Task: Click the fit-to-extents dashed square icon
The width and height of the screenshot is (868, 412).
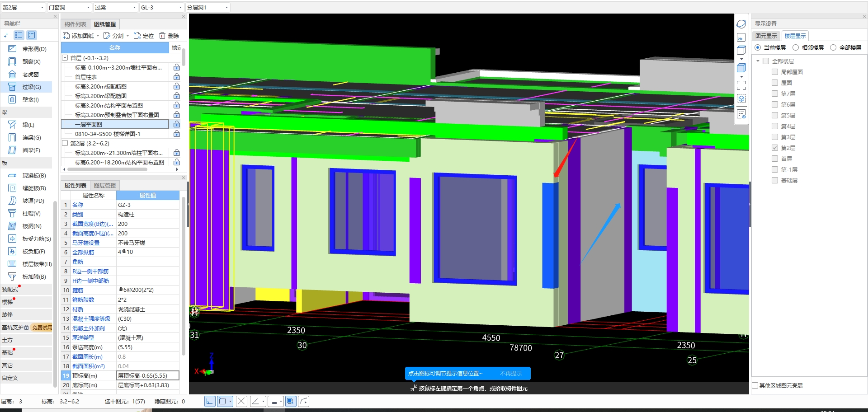Action: click(x=741, y=85)
